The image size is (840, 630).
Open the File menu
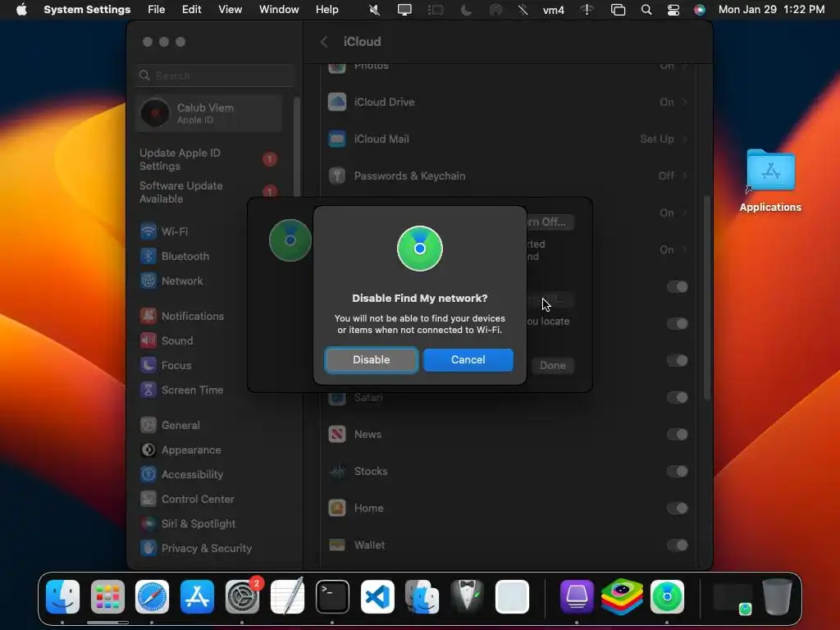157,10
